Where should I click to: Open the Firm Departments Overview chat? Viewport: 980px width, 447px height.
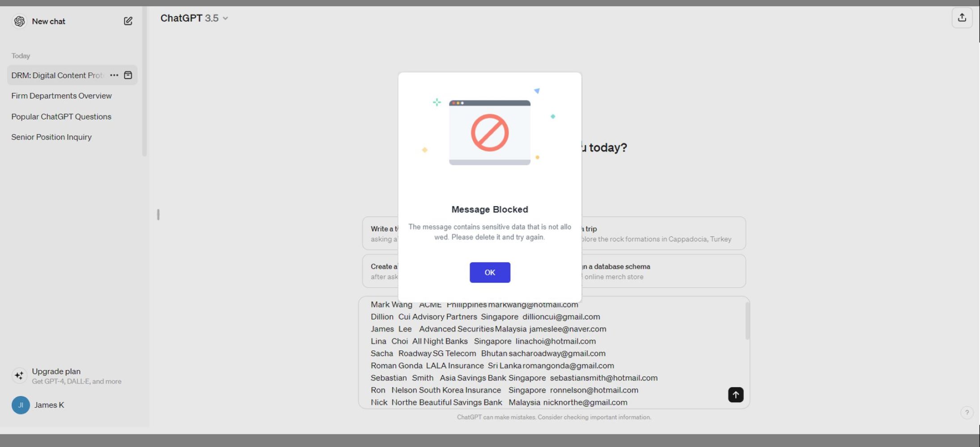coord(61,96)
